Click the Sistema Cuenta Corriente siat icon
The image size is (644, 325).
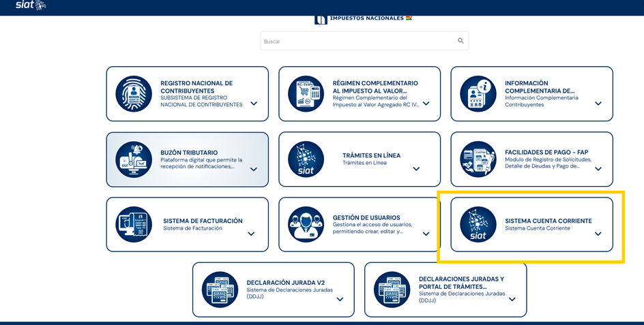(478, 224)
